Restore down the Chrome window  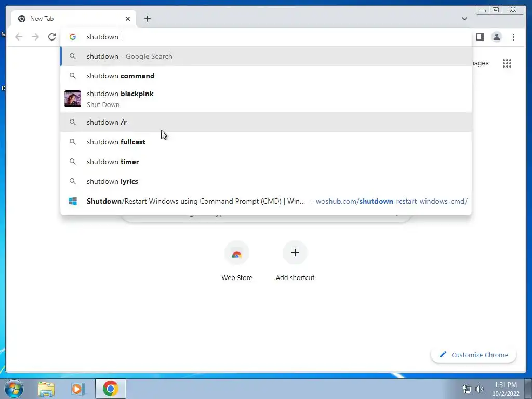[495, 10]
